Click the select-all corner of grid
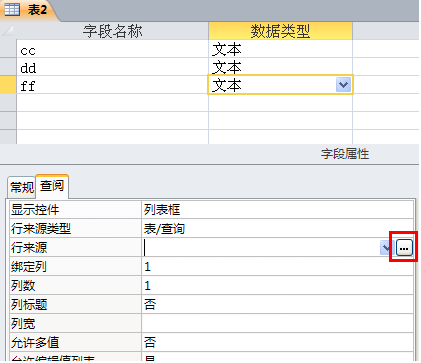 tap(8, 31)
